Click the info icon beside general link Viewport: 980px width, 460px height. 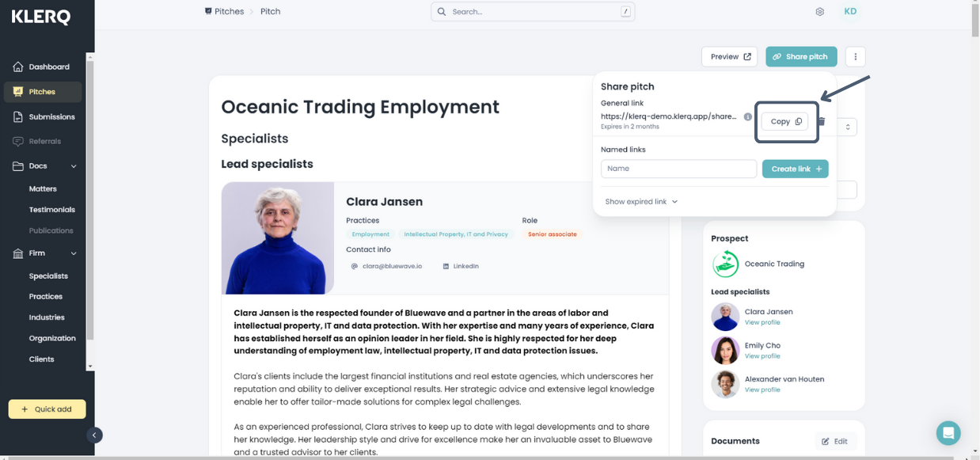[x=748, y=117]
